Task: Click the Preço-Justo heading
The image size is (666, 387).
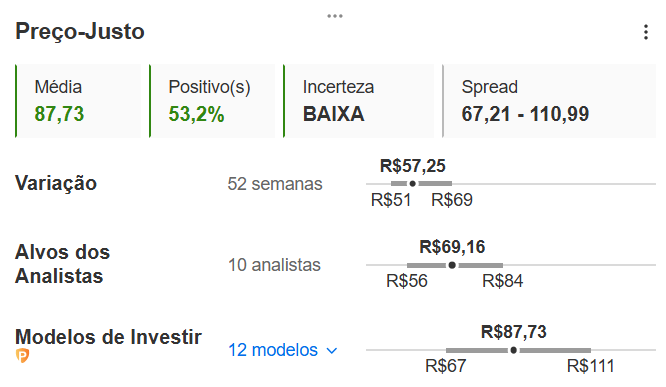Action: pyautogui.click(x=80, y=31)
